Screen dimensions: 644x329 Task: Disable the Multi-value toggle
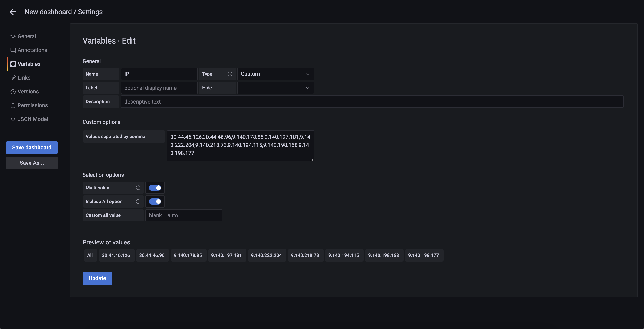155,188
